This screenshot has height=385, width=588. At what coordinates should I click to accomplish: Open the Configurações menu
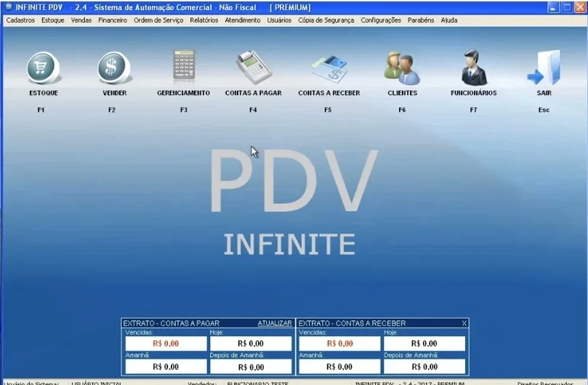coord(381,20)
